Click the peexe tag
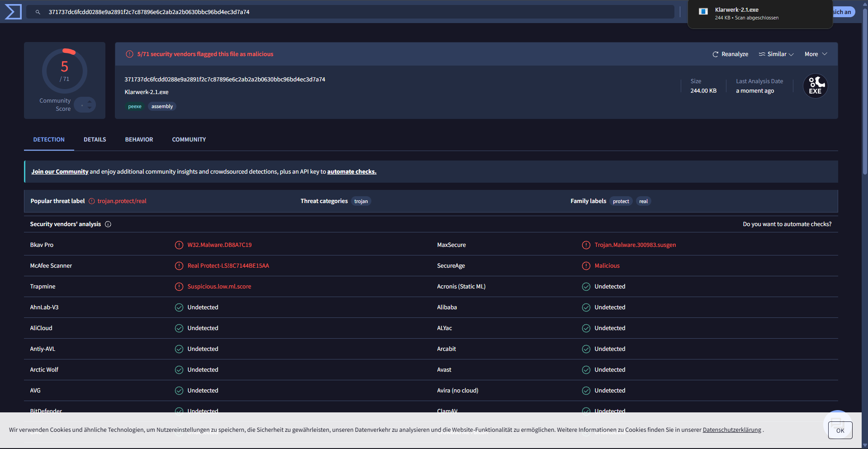 135,107
